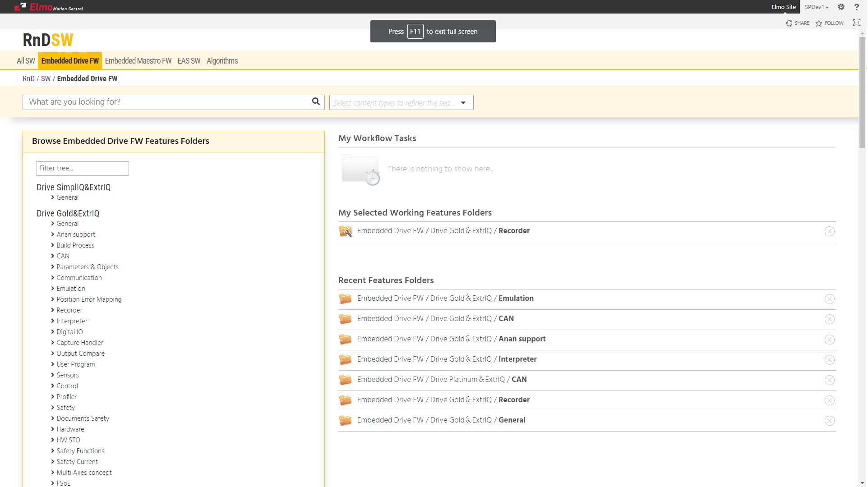This screenshot has width=868, height=487.
Task: Click the Filter tree input field
Action: pyautogui.click(x=83, y=168)
